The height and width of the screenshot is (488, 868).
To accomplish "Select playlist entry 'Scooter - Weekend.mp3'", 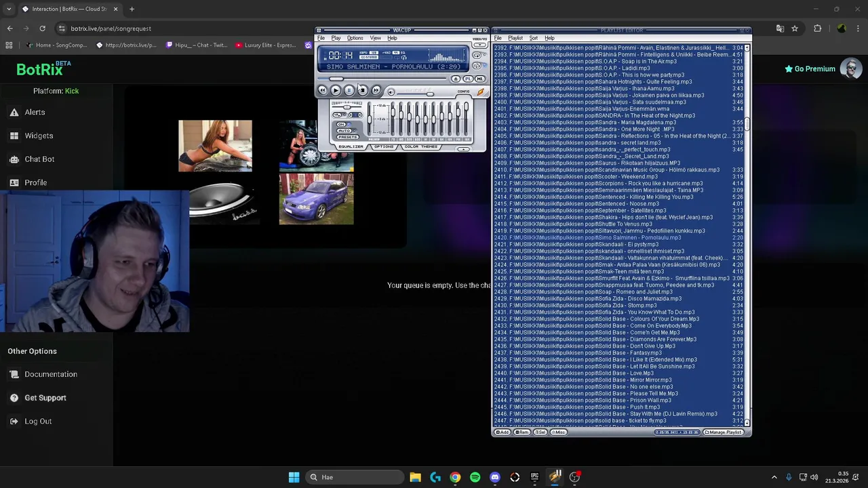I will [620, 177].
